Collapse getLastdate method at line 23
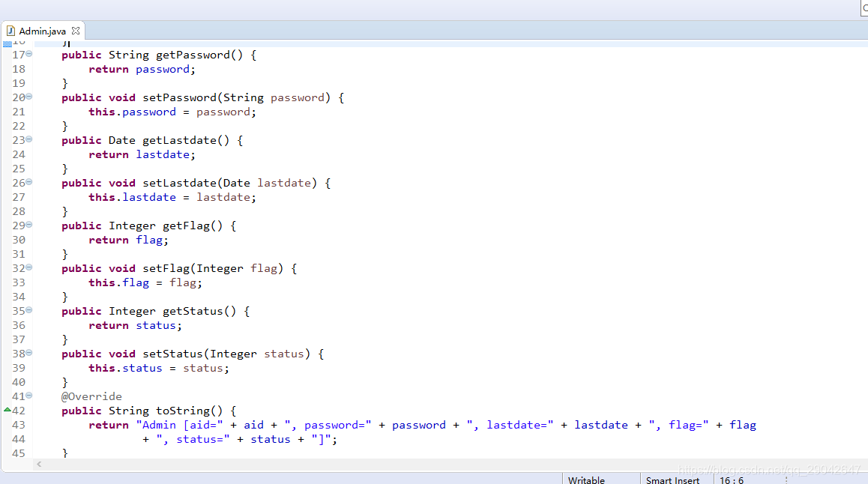 (28, 139)
